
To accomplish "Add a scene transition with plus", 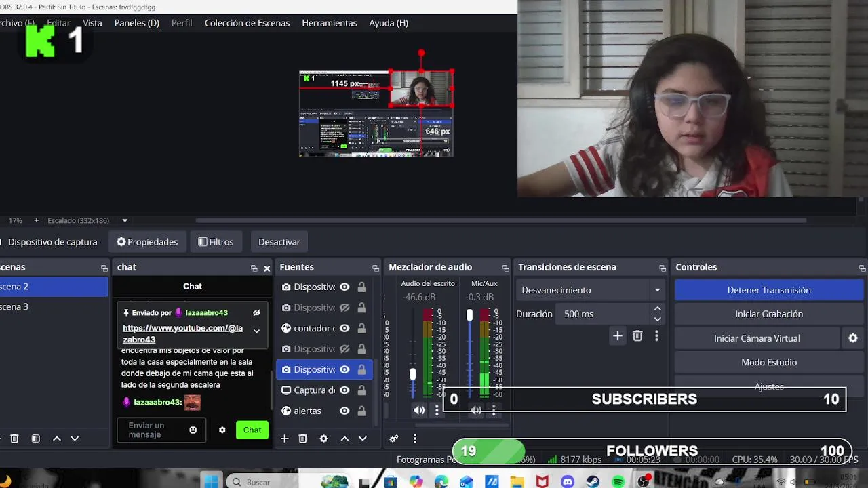I will [617, 335].
